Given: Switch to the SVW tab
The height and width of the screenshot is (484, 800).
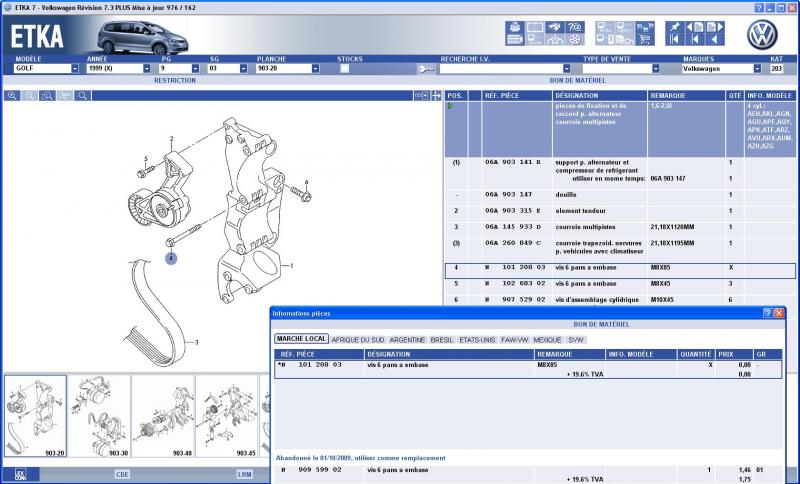Looking at the screenshot, I should [x=576, y=340].
